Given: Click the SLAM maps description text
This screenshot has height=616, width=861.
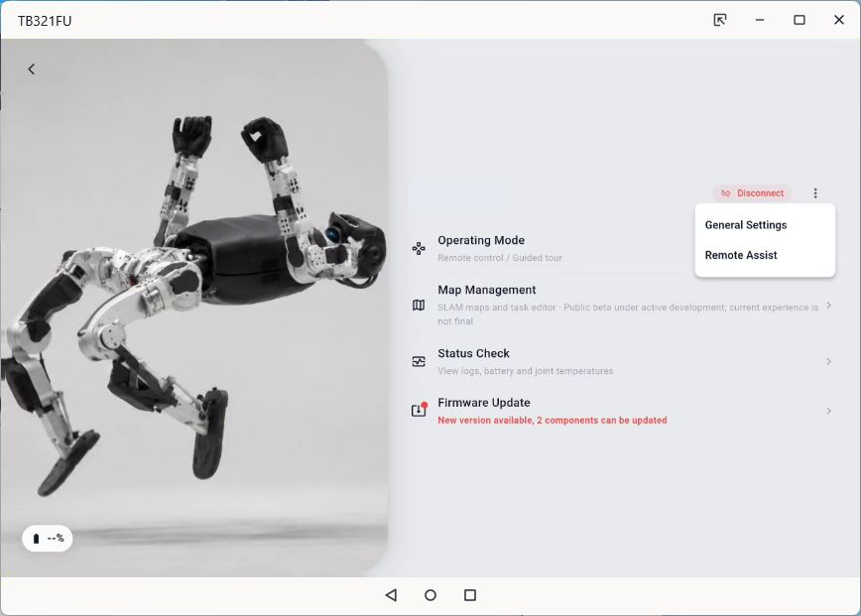Looking at the screenshot, I should point(628,314).
